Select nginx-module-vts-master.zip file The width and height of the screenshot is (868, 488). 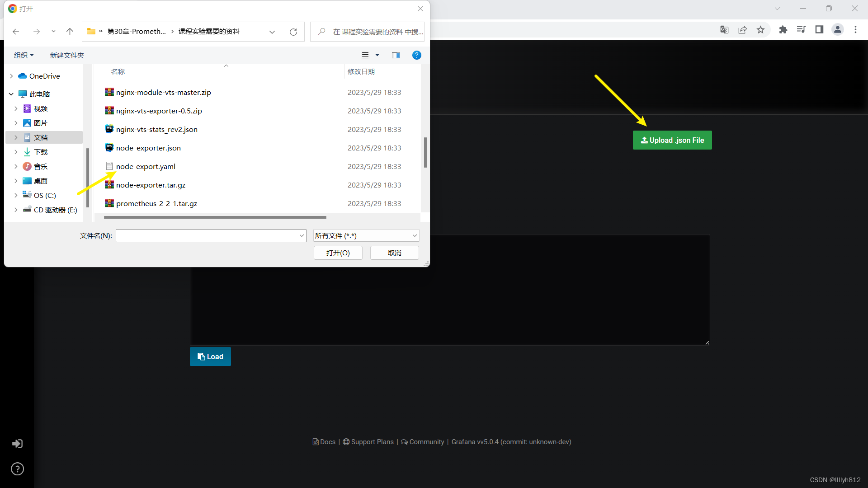[x=163, y=92]
